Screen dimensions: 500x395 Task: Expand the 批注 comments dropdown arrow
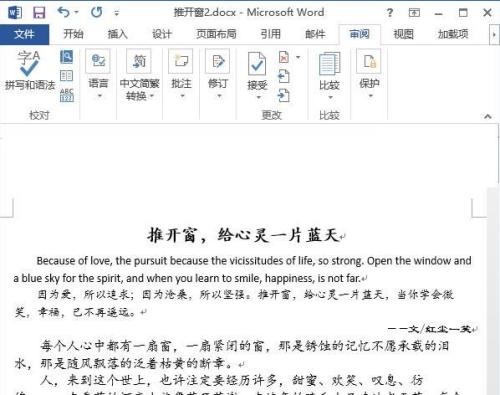pyautogui.click(x=182, y=96)
